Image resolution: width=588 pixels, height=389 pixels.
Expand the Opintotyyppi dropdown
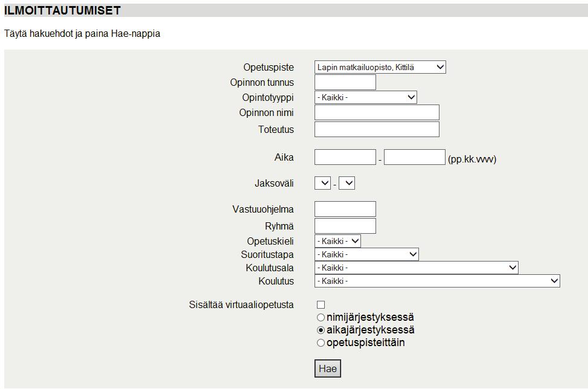click(x=366, y=97)
